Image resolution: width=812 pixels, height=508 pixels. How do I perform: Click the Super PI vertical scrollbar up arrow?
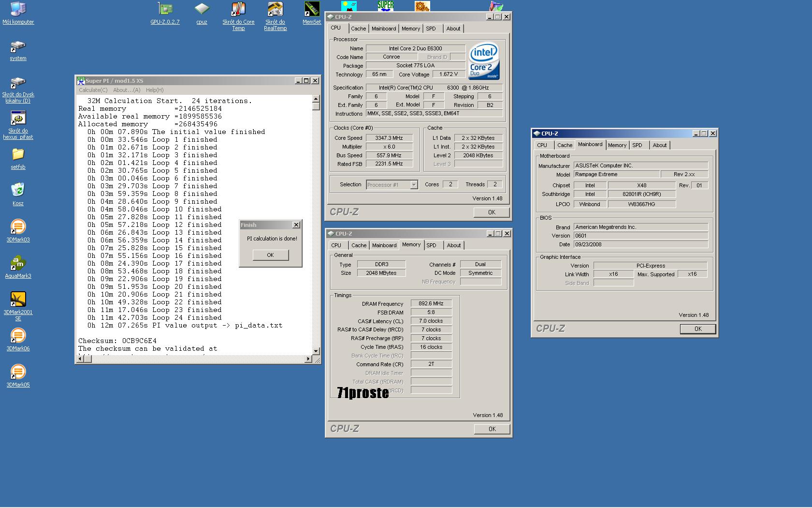coord(316,99)
